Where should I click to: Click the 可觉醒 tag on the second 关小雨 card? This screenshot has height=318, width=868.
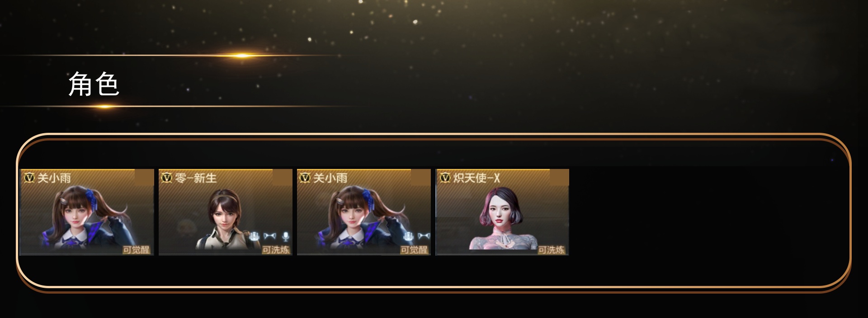[414, 250]
